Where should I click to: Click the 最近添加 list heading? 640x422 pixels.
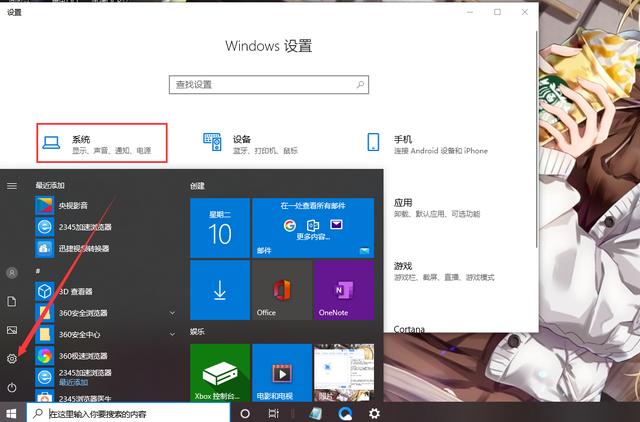50,185
